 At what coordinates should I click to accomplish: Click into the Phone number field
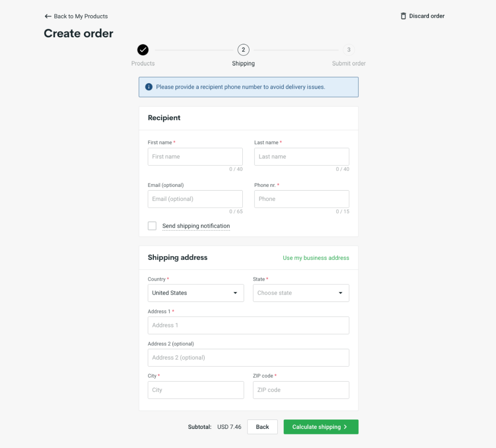click(302, 199)
